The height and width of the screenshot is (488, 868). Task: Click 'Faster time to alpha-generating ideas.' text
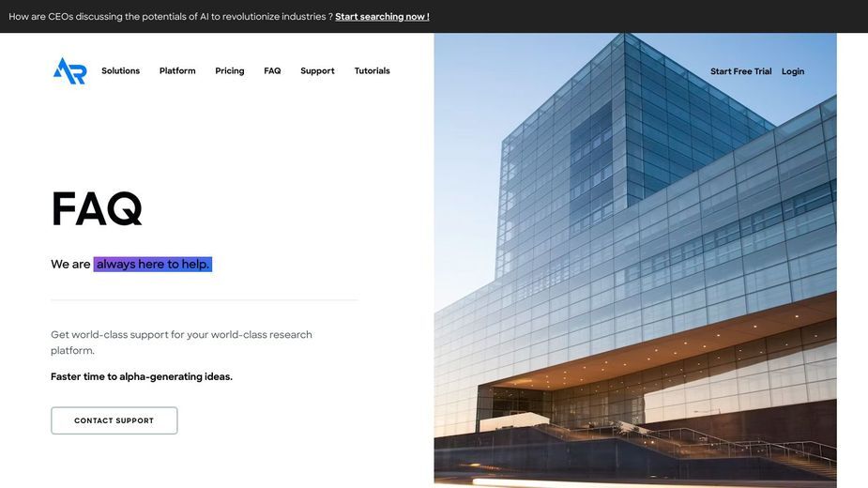coord(142,376)
